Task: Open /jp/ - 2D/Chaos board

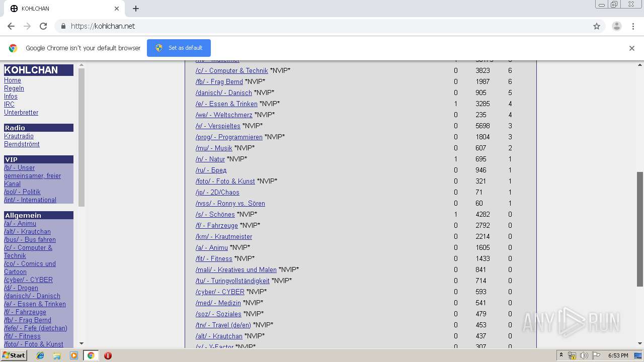Action: [x=217, y=193]
